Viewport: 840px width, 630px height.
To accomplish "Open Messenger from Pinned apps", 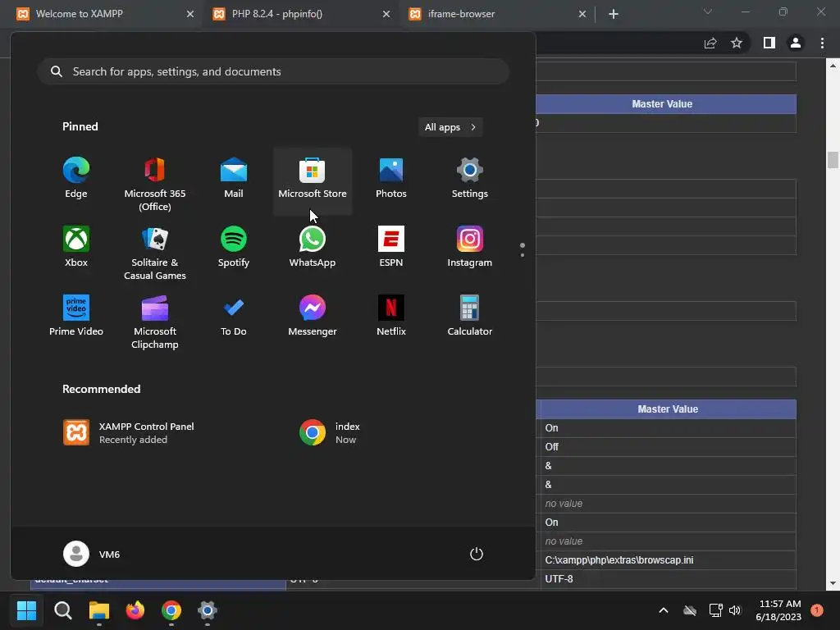I will click(313, 316).
